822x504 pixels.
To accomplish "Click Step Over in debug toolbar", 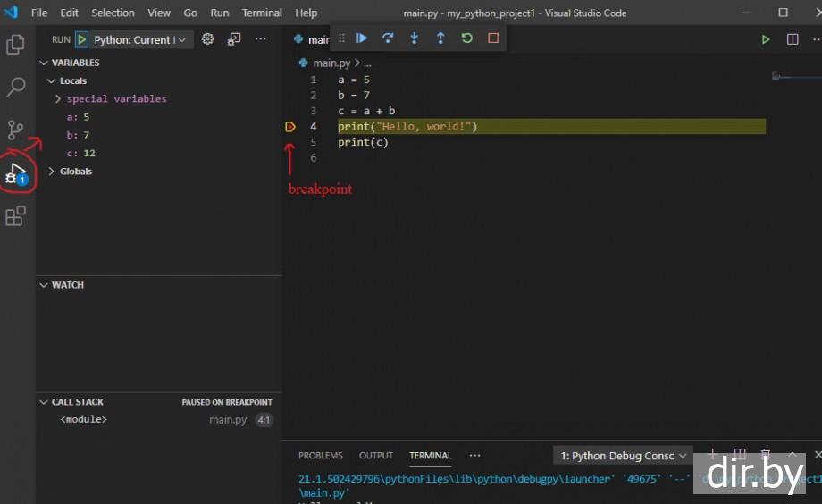I will [388, 38].
